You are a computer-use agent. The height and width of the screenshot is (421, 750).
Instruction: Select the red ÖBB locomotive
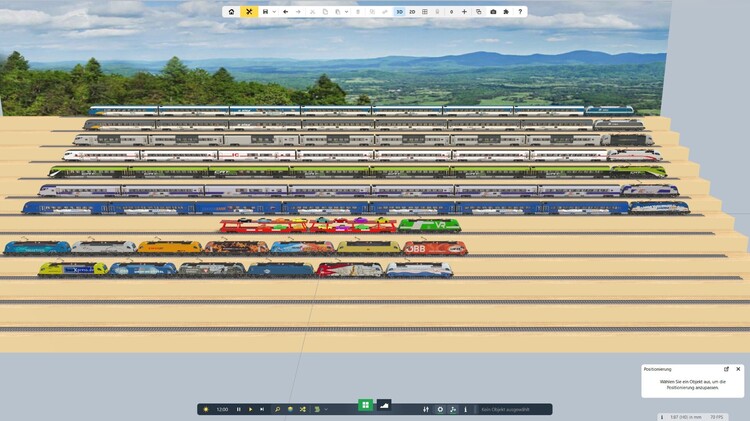pos(435,248)
